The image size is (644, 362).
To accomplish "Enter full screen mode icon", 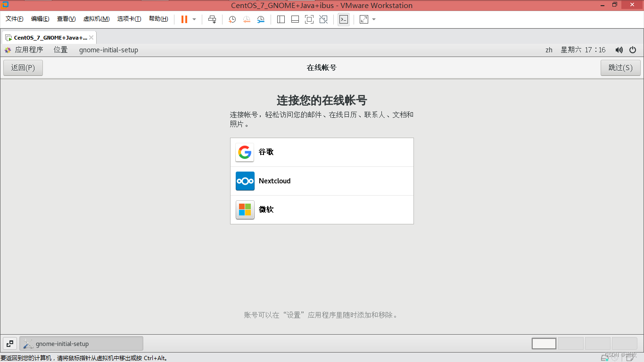I will point(309,19).
